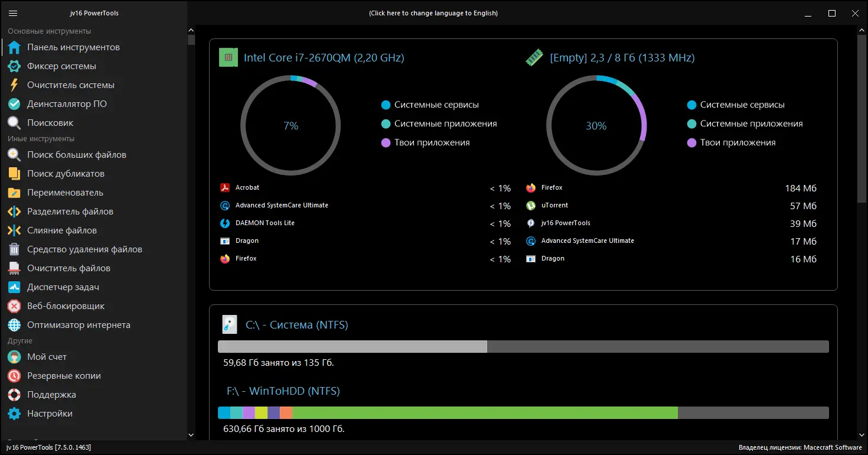Open the Настройки sidebar entry

click(94, 414)
